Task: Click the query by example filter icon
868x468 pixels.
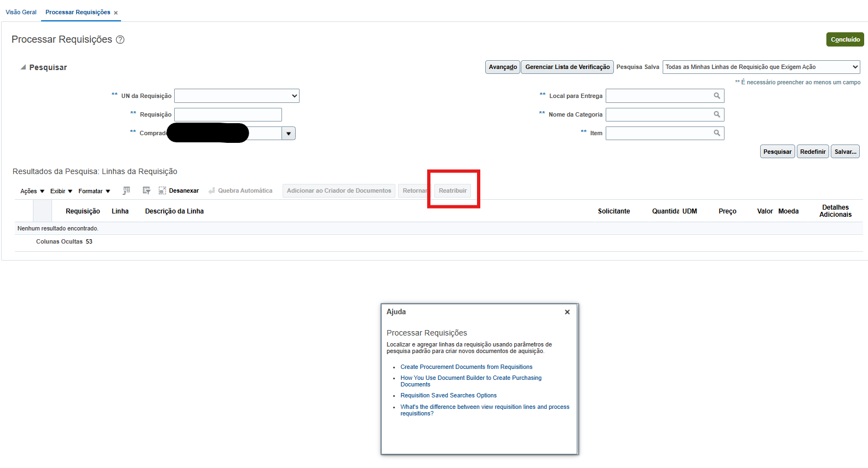Action: pos(146,190)
